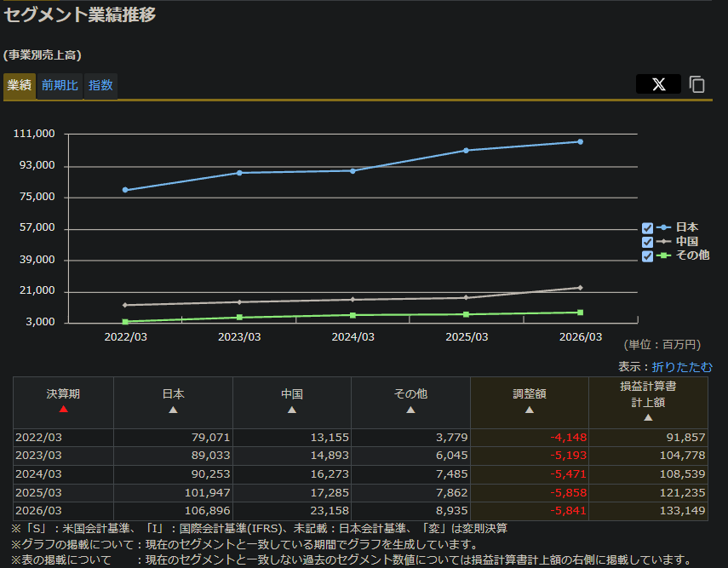This screenshot has width=728, height=568.
Task: Select the adjustment value -5,858
Action: click(568, 493)
